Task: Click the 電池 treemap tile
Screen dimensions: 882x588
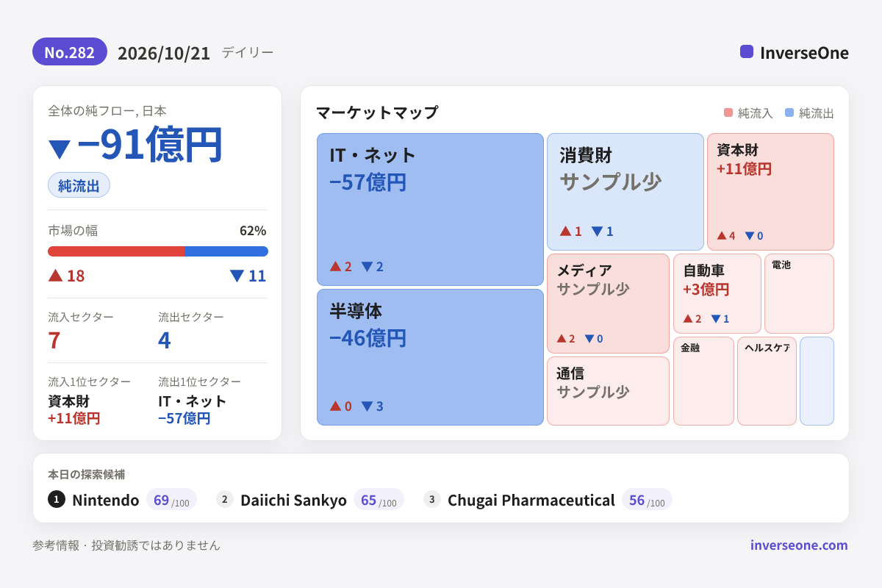Action: click(x=799, y=293)
